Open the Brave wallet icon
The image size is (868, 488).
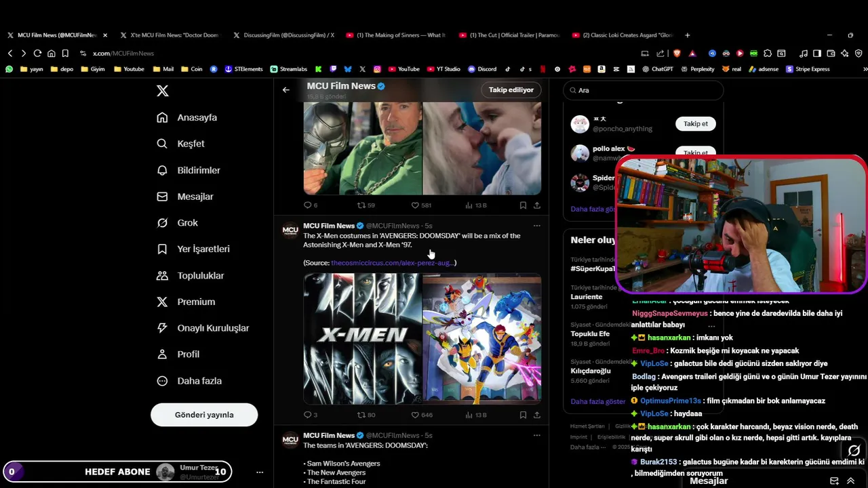[831, 54]
